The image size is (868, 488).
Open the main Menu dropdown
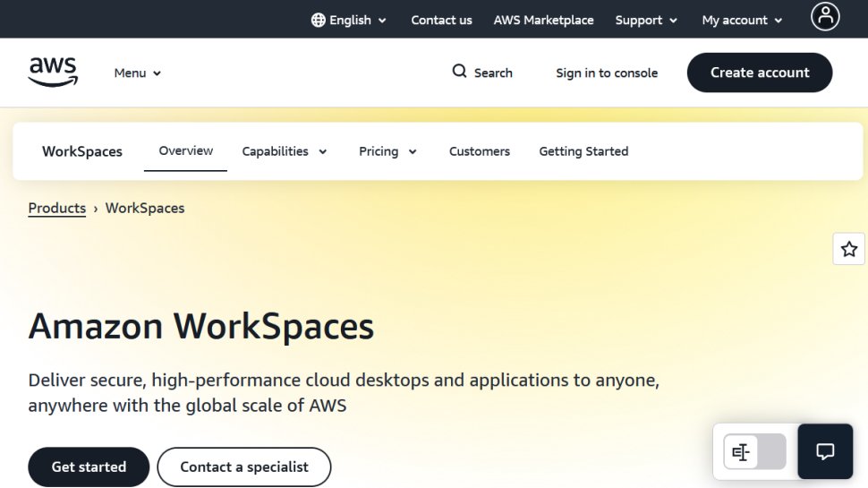(x=137, y=73)
